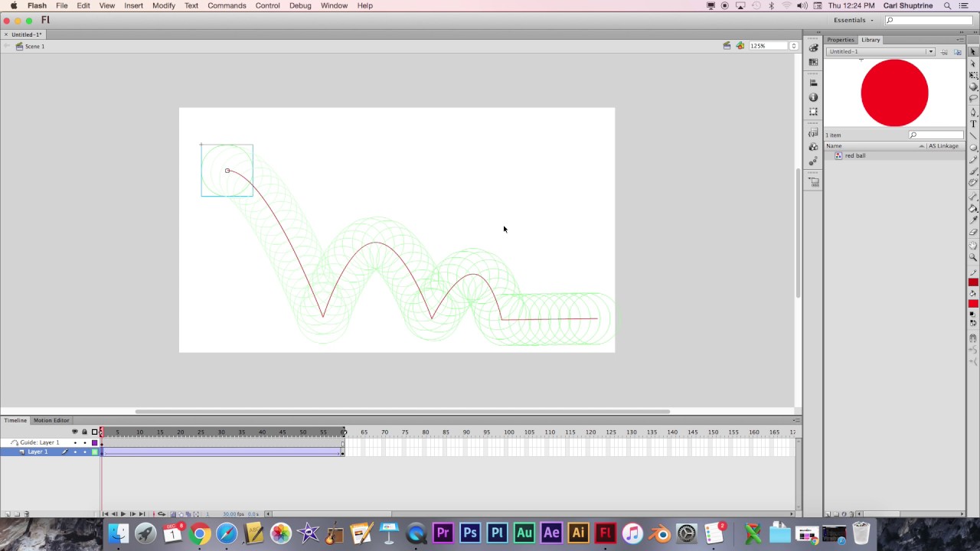The width and height of the screenshot is (980, 551).
Task: Select the Paint Bucket tool
Action: 973,208
